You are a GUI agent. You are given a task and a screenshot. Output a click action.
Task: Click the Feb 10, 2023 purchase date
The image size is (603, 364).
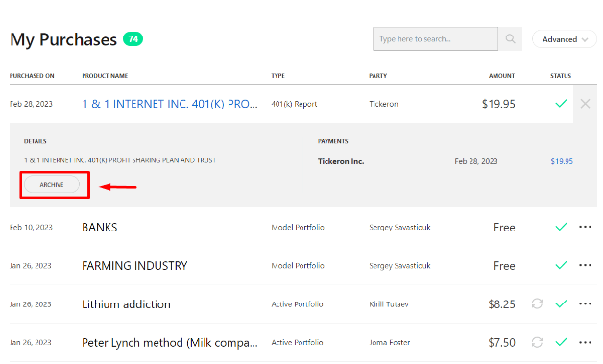31,227
